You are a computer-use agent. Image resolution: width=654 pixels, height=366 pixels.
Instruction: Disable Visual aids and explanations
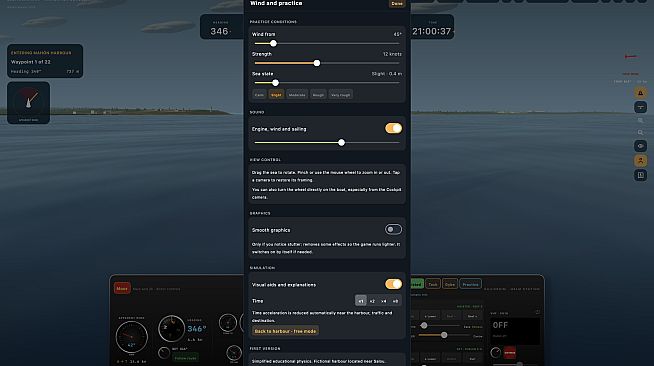(393, 284)
